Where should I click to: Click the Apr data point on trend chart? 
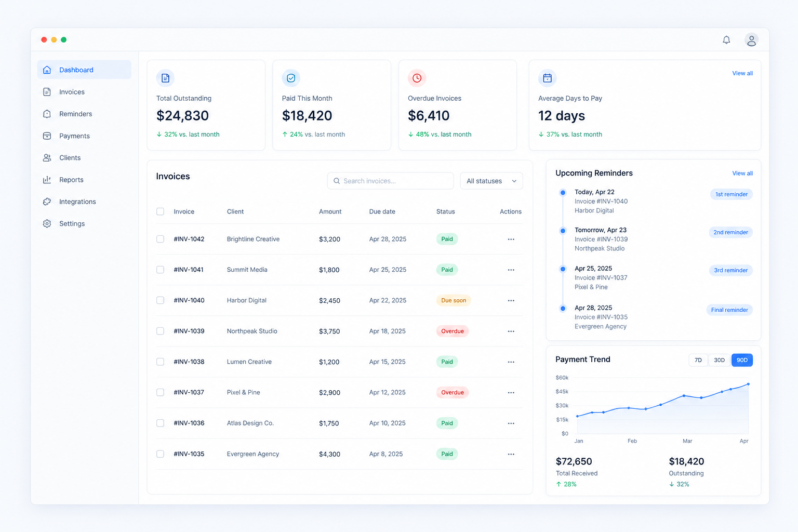click(x=748, y=384)
